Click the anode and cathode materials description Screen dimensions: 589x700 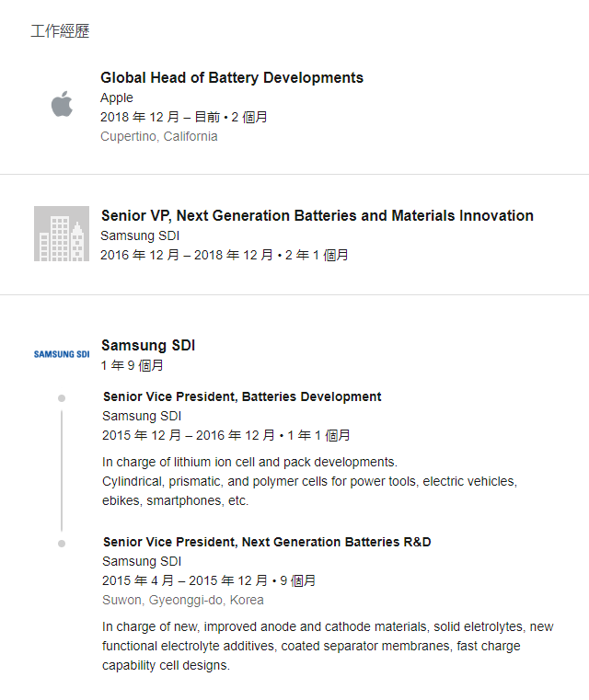tap(328, 646)
